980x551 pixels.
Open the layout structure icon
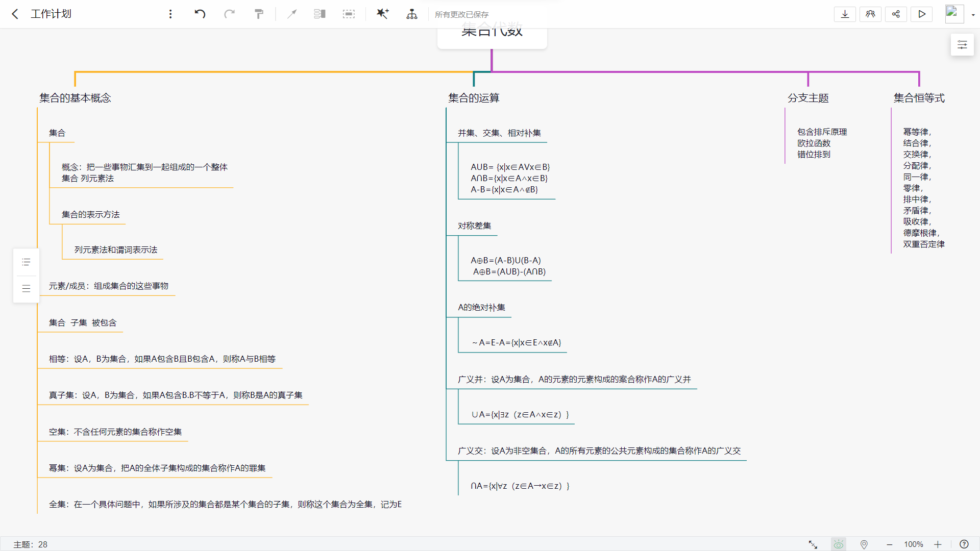[411, 14]
